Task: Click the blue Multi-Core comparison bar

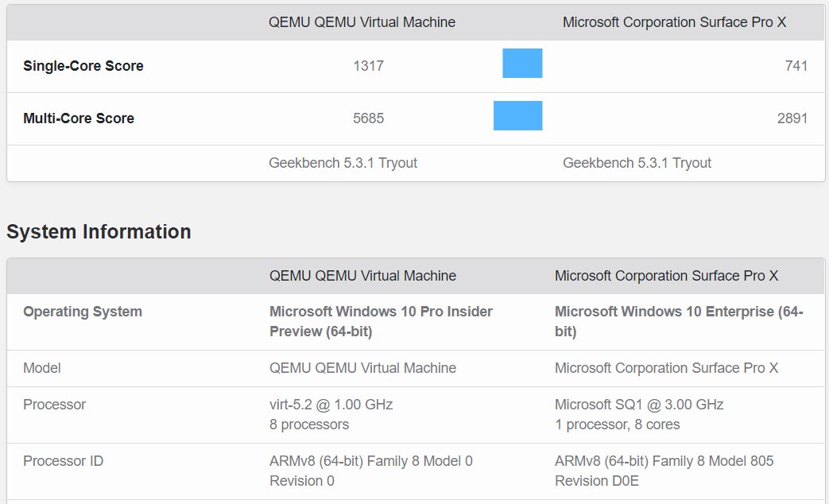Action: (518, 115)
